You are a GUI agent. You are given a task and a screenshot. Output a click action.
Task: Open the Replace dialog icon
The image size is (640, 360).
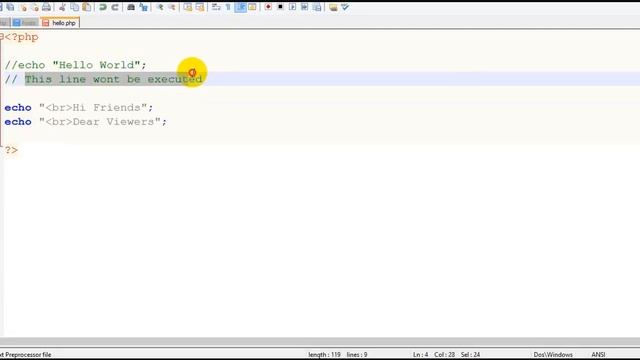(x=143, y=7)
